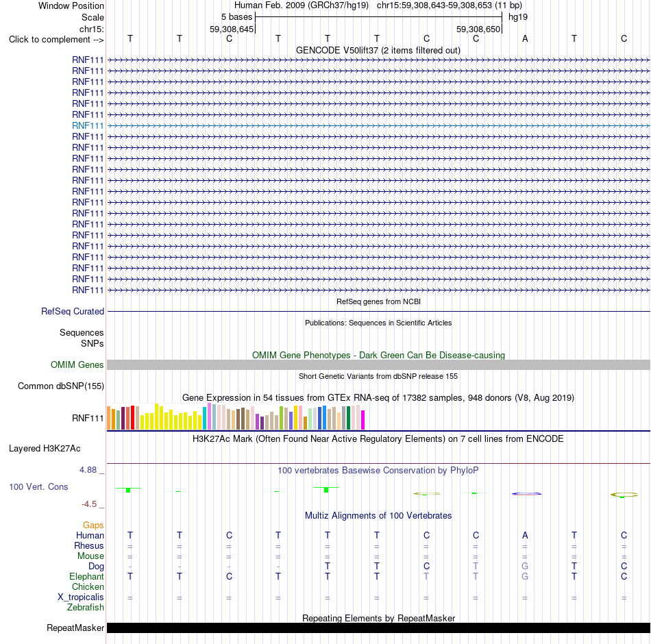This screenshot has width=651, height=644.
Task: Click the '100 Vert. Cons' track label
Action: click(38, 486)
